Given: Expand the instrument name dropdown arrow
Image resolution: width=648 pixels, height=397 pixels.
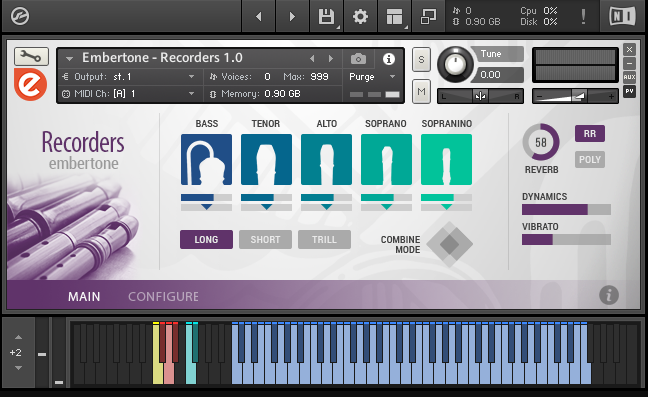Looking at the screenshot, I should [x=69, y=59].
